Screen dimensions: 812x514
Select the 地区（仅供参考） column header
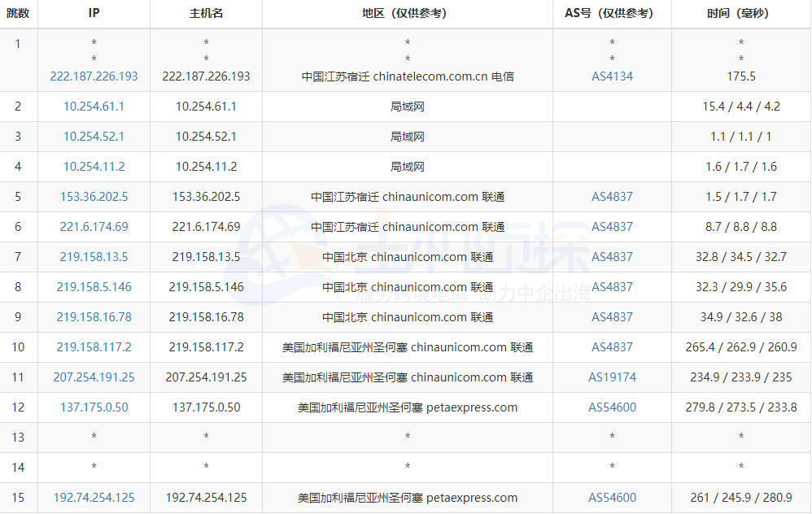[x=407, y=13]
